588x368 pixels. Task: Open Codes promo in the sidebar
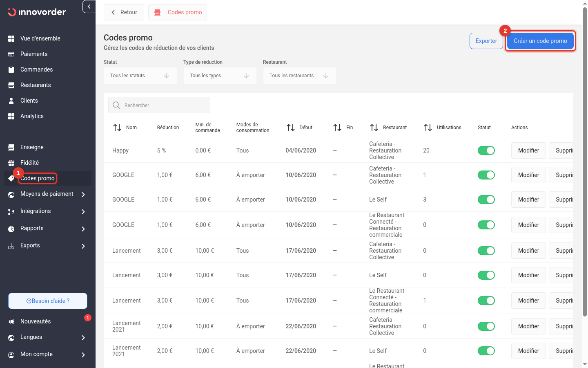coord(48,178)
